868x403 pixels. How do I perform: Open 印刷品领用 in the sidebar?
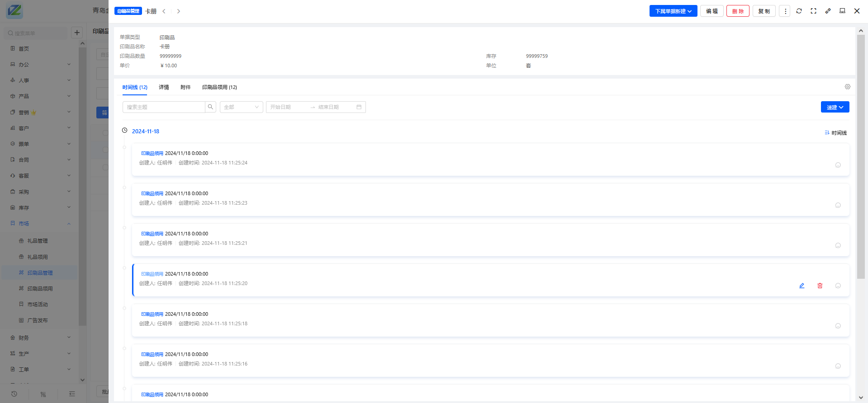pos(40,289)
